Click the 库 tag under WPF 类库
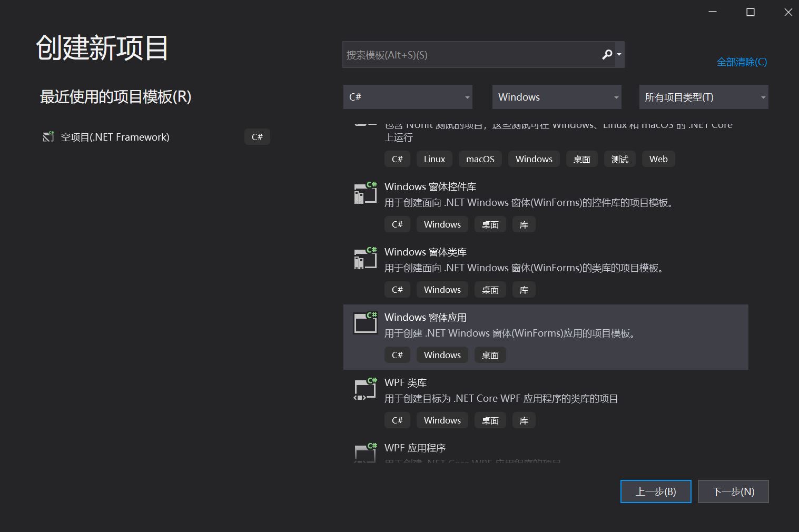 [523, 420]
